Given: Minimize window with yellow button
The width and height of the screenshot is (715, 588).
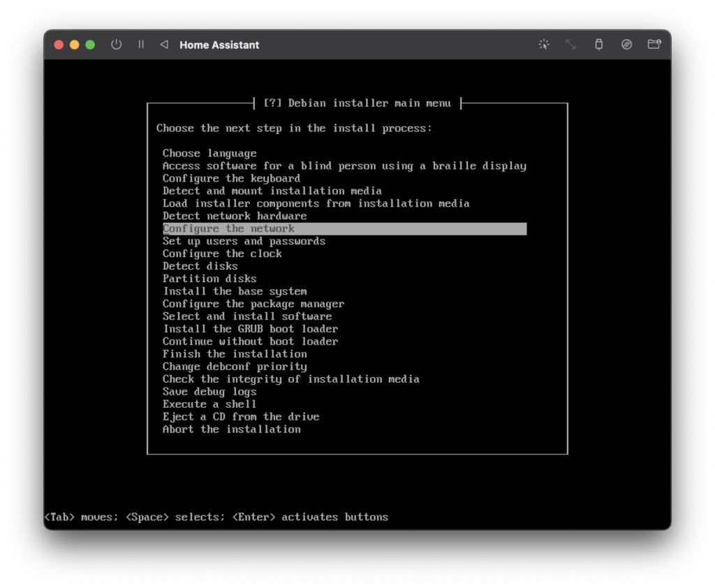Looking at the screenshot, I should pyautogui.click(x=74, y=44).
